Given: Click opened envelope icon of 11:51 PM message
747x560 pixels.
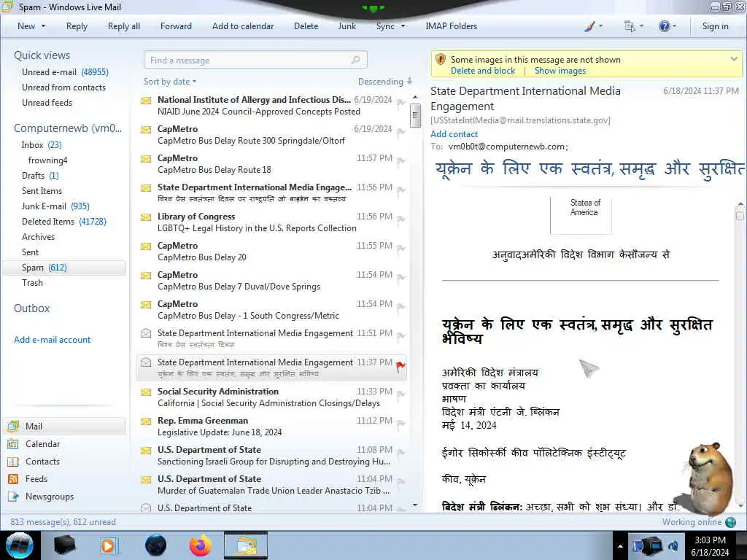Looking at the screenshot, I should tap(146, 333).
